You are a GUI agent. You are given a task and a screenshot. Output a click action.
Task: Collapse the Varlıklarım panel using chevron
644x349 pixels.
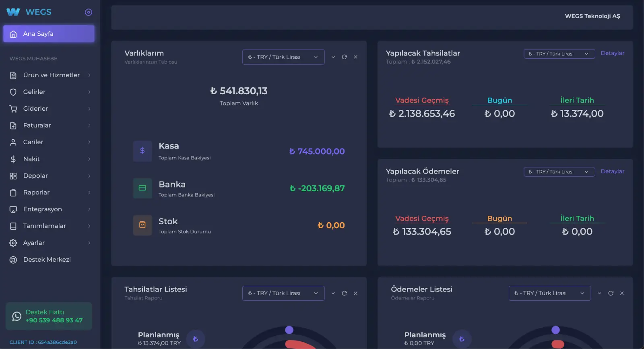(x=333, y=57)
